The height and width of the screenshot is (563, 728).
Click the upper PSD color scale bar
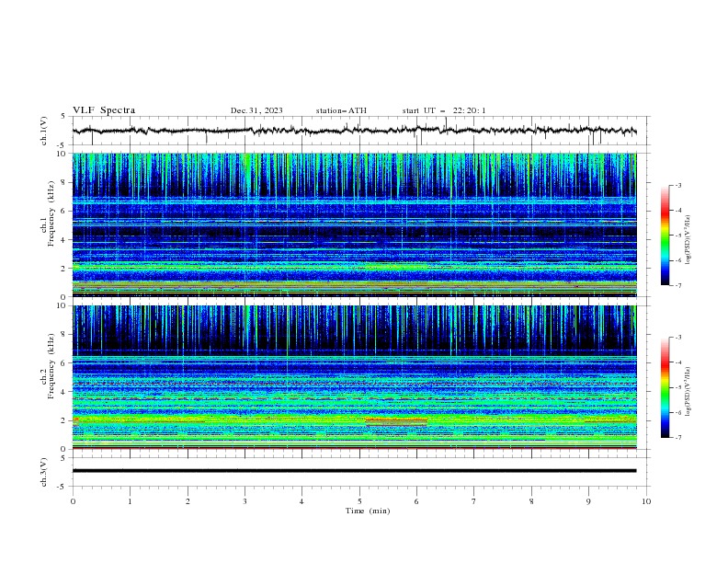[665, 236]
